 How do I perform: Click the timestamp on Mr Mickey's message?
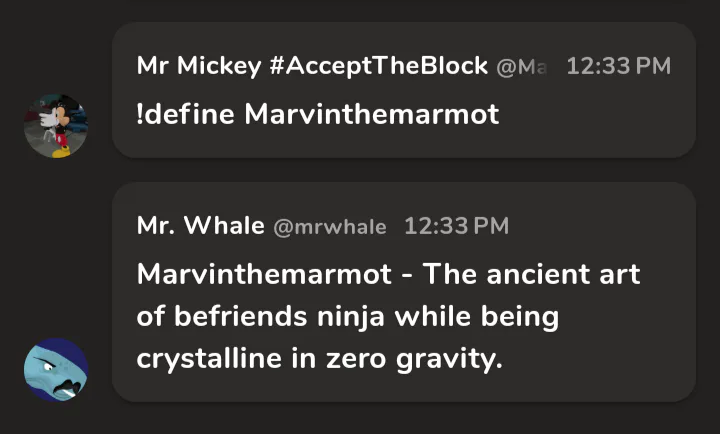pos(618,67)
